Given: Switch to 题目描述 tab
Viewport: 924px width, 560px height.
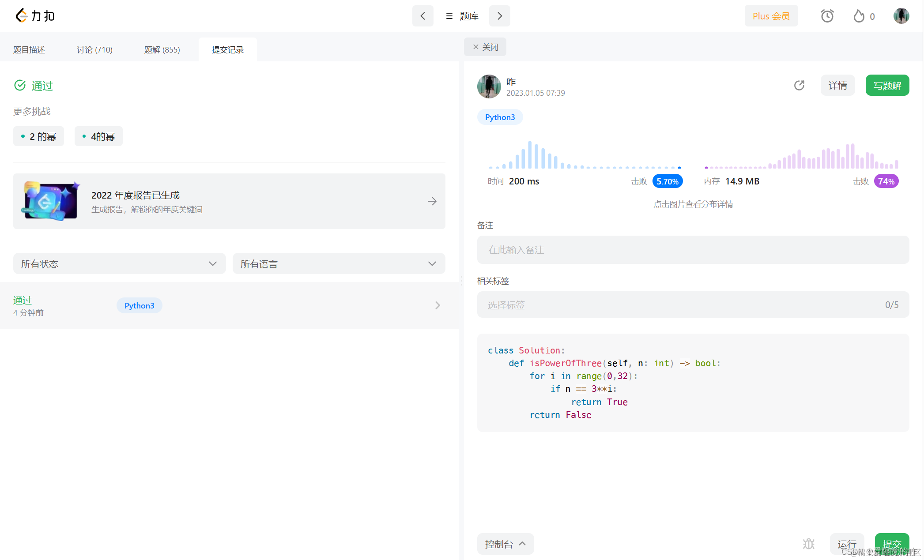Looking at the screenshot, I should [29, 50].
